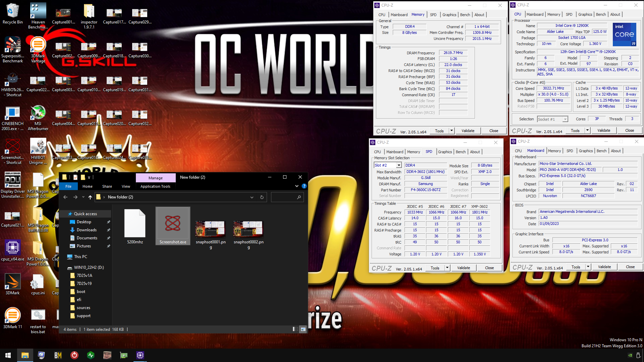This screenshot has width=644, height=362.
Task: Open cpuz.ini desktop file
Action: point(38,284)
